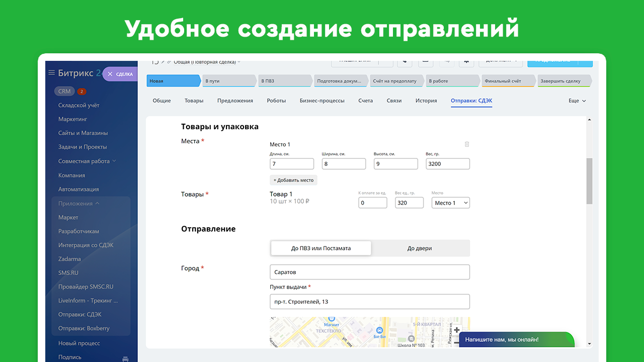
Task: Set deal stage to В пути
Action: tap(229, 81)
